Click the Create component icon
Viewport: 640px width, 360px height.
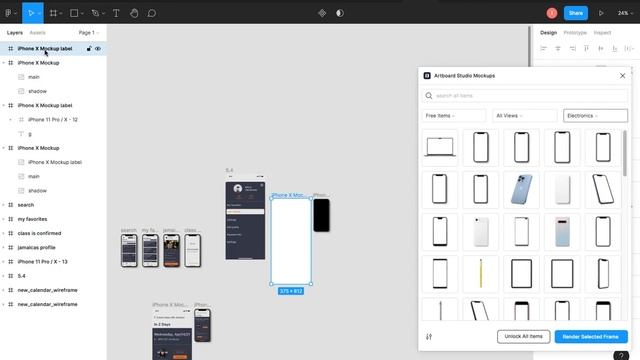click(x=322, y=13)
